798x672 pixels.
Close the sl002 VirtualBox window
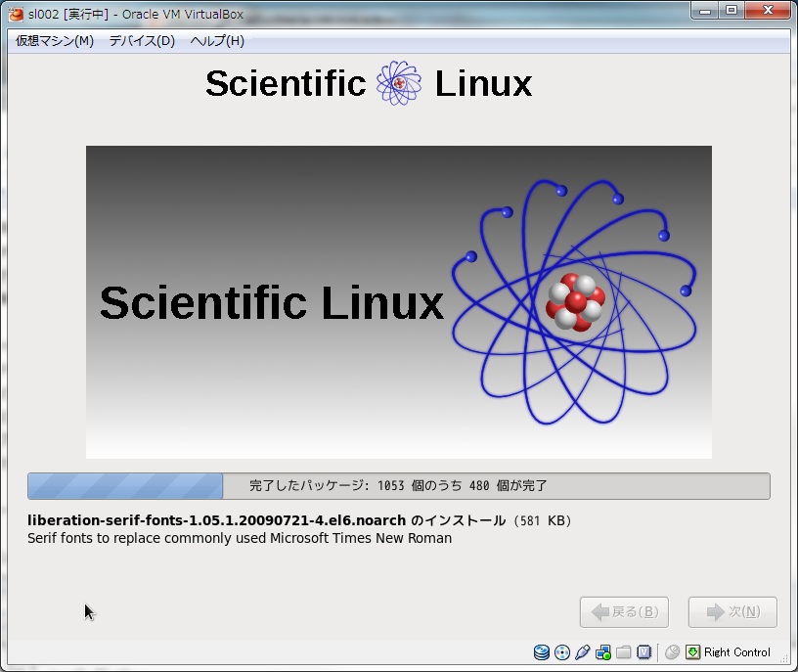point(768,10)
